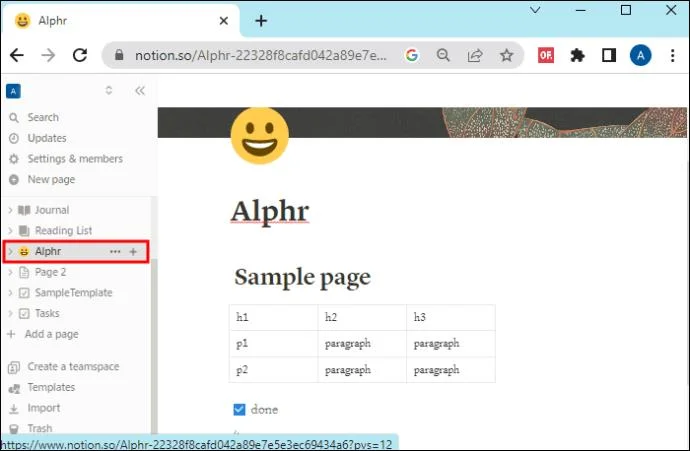Expand the Page 2 toggle
This screenshot has width=690, height=451.
coord(10,272)
